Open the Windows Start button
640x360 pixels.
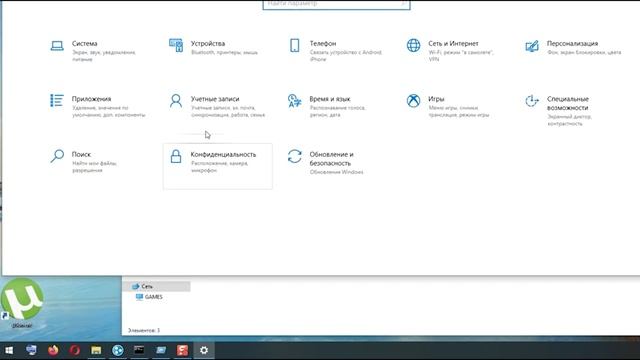pyautogui.click(x=9, y=350)
